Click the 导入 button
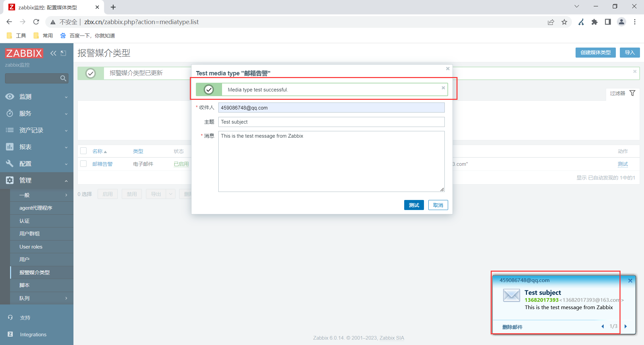Image resolution: width=644 pixels, height=345 pixels. tap(630, 53)
